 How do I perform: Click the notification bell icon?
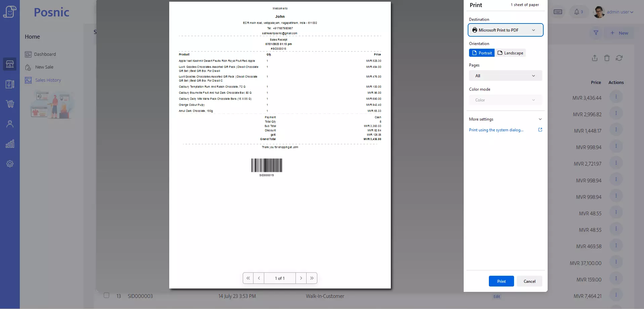(577, 12)
